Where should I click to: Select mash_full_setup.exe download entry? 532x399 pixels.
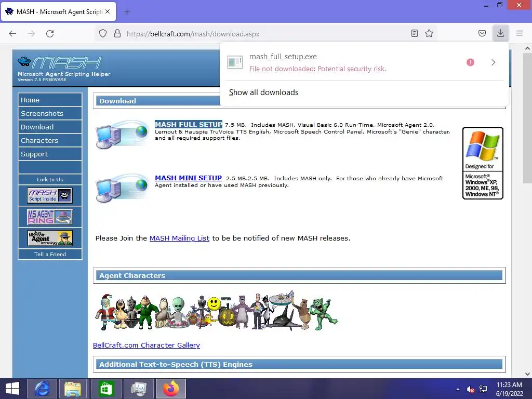364,62
